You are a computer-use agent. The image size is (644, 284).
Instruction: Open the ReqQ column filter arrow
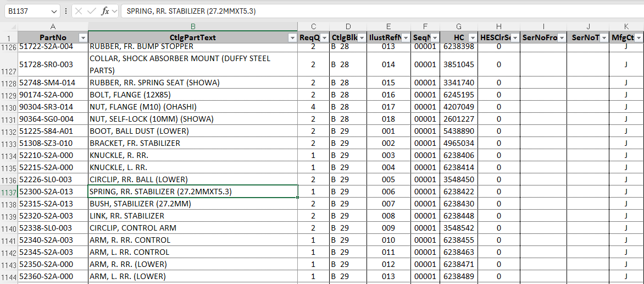click(324, 37)
